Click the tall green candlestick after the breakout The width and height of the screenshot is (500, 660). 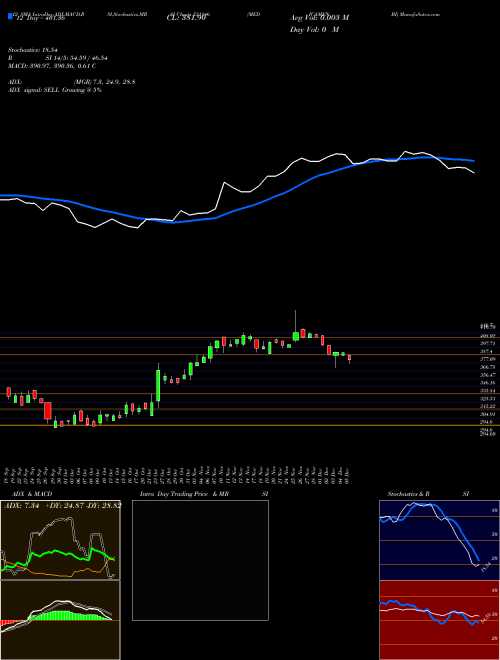(x=158, y=385)
